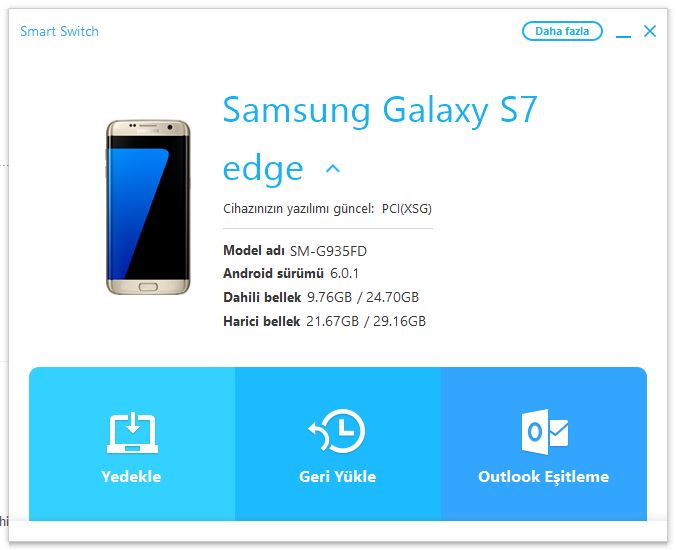Click the Android sürümü 6.0.1 line
Image resolution: width=676 pixels, height=550 pixels.
point(291,273)
